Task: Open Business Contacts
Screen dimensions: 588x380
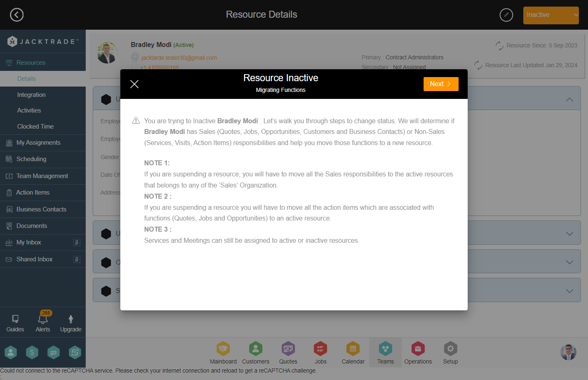Action: pyautogui.click(x=43, y=209)
